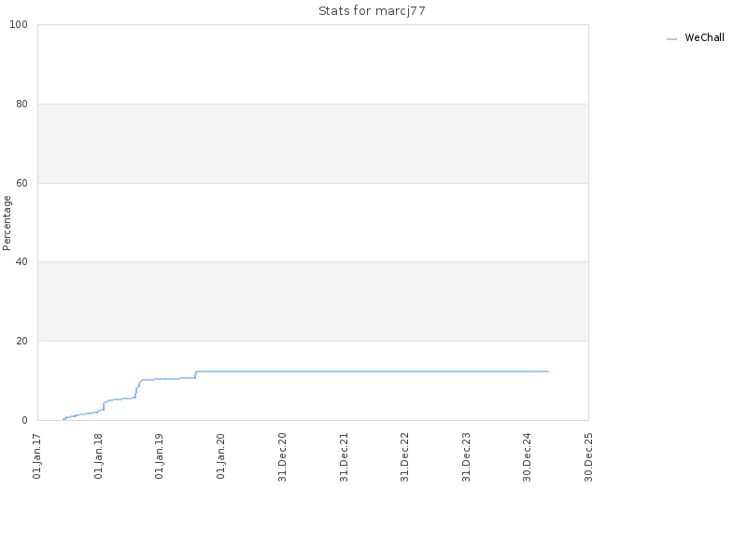Click the chart title Stats for marcj77
Viewport: 747px width, 560px height.
(372, 11)
